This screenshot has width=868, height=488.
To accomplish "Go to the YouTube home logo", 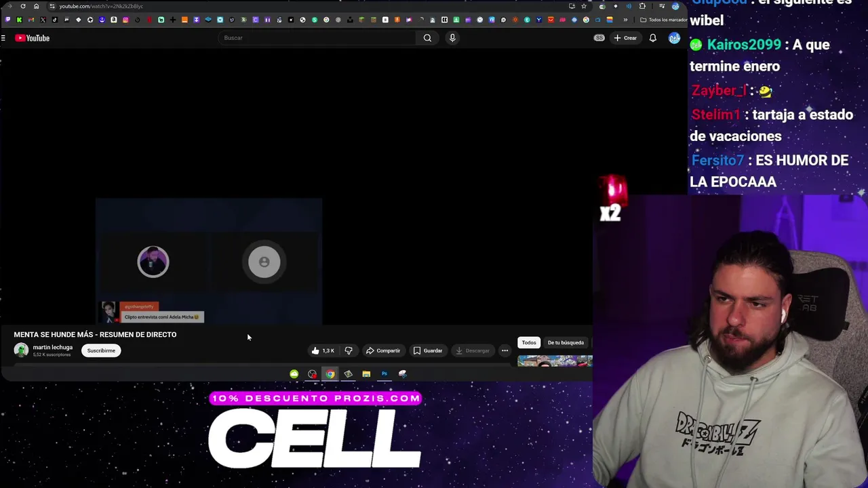I will point(33,38).
